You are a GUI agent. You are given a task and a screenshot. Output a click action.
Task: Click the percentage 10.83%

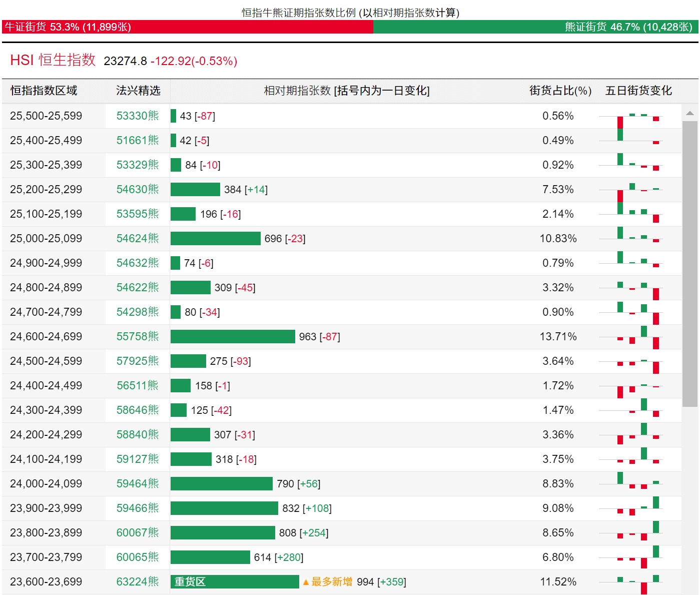[558, 238]
